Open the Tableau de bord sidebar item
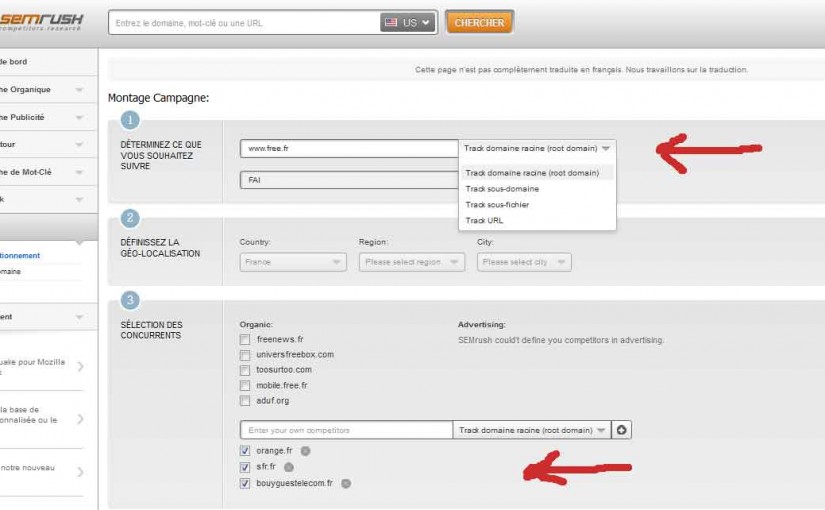Screen dimensions: 825x510 click(x=47, y=62)
